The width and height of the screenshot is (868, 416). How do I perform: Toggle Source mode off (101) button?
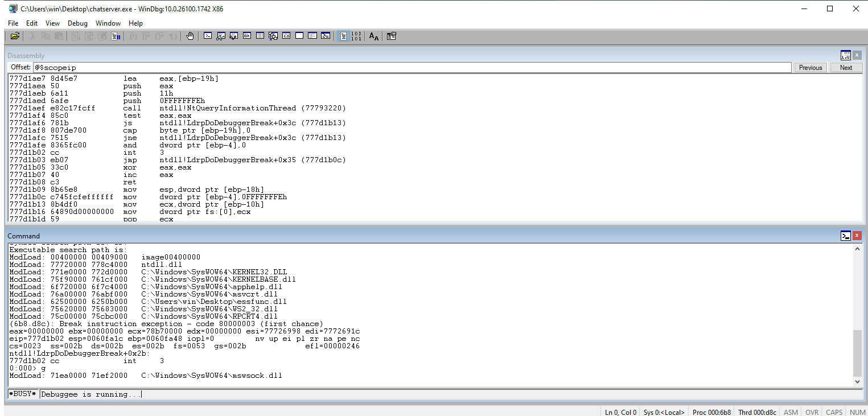tap(356, 36)
